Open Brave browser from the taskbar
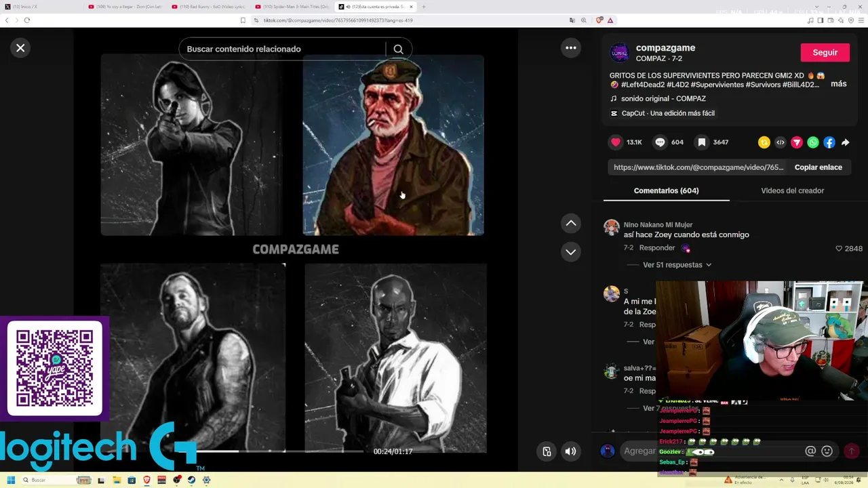The image size is (868, 488). tap(146, 480)
